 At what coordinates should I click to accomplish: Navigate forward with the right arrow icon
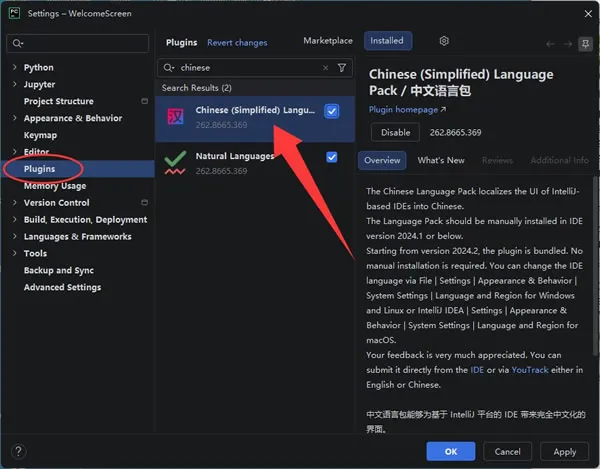(568, 44)
